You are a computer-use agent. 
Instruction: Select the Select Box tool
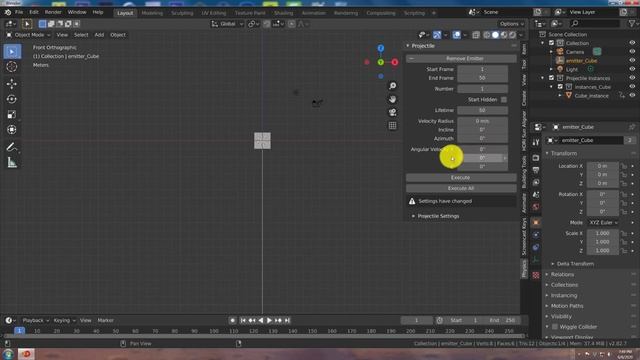[x=12, y=52]
